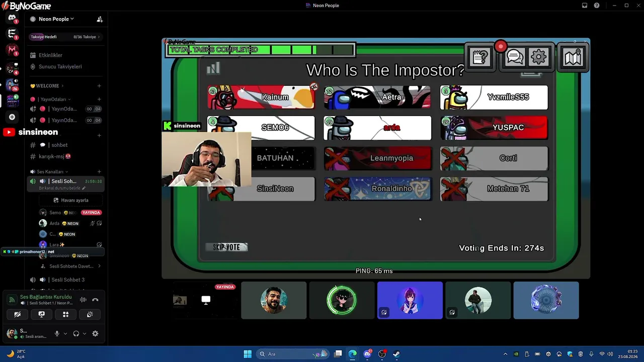Vote for player SEMO6
Image resolution: width=644 pixels, height=362 pixels.
tap(261, 128)
